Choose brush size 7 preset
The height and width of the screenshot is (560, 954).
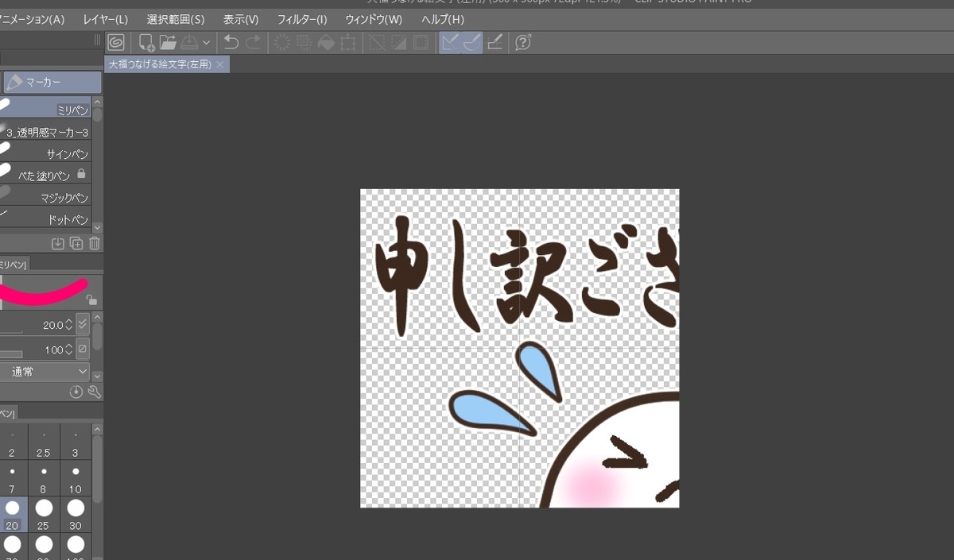(12, 480)
